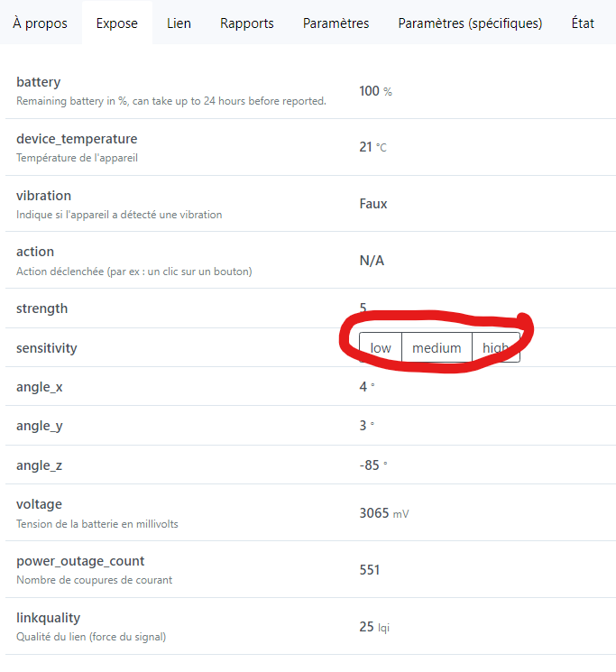Click the angle_z value -85
The image size is (616, 672).
point(373,465)
